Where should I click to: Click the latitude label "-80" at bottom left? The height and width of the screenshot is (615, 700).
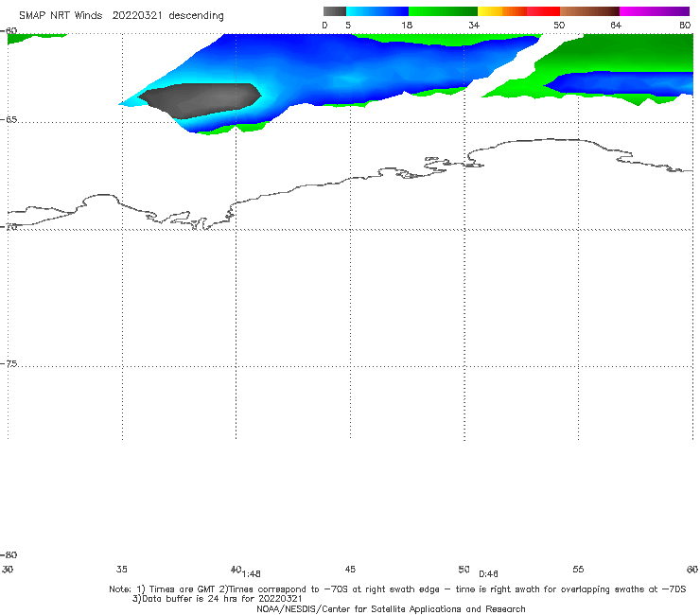pos(9,555)
